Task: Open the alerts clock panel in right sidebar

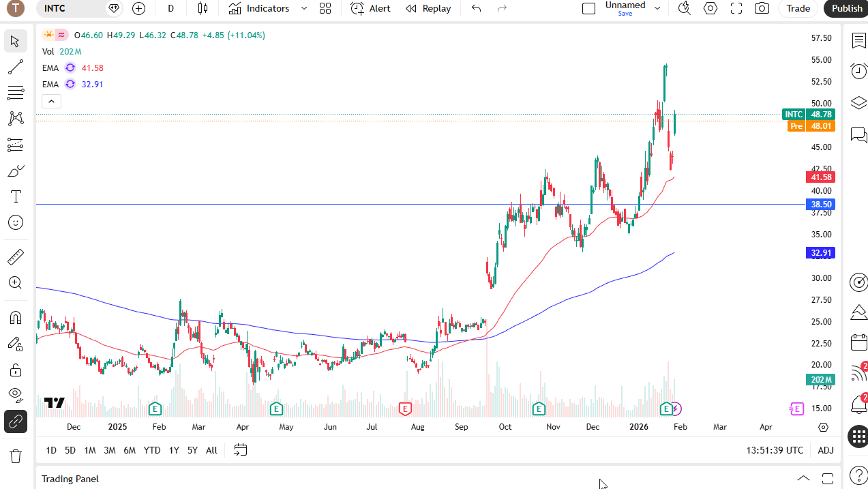Action: point(858,71)
